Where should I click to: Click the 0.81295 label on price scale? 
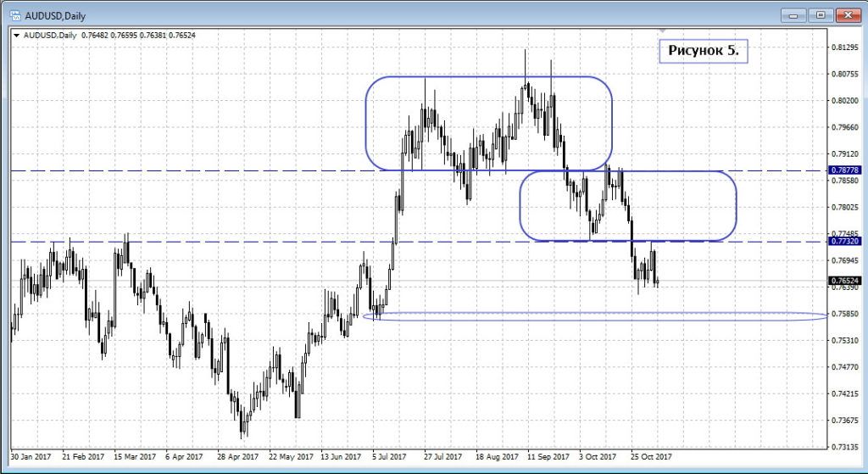(x=846, y=47)
